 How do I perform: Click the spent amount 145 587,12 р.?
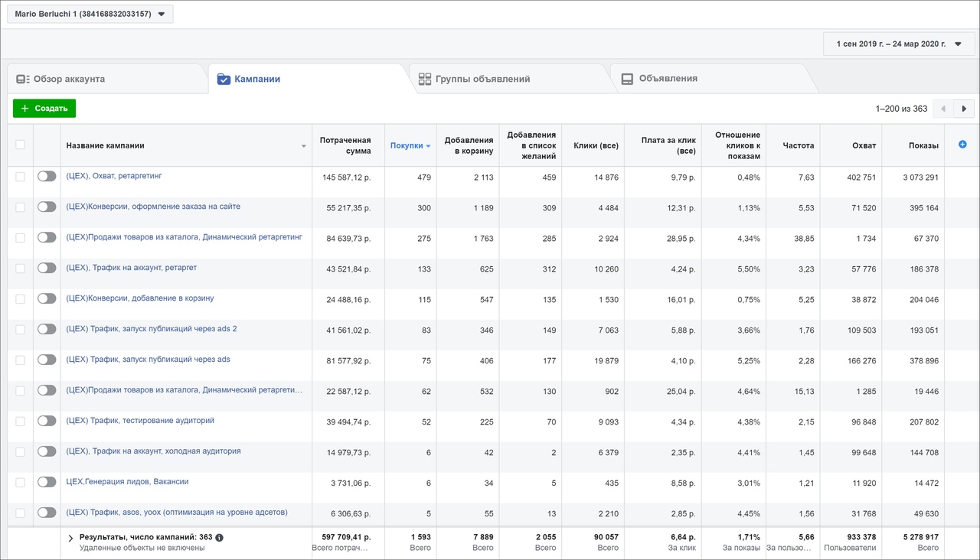[347, 177]
